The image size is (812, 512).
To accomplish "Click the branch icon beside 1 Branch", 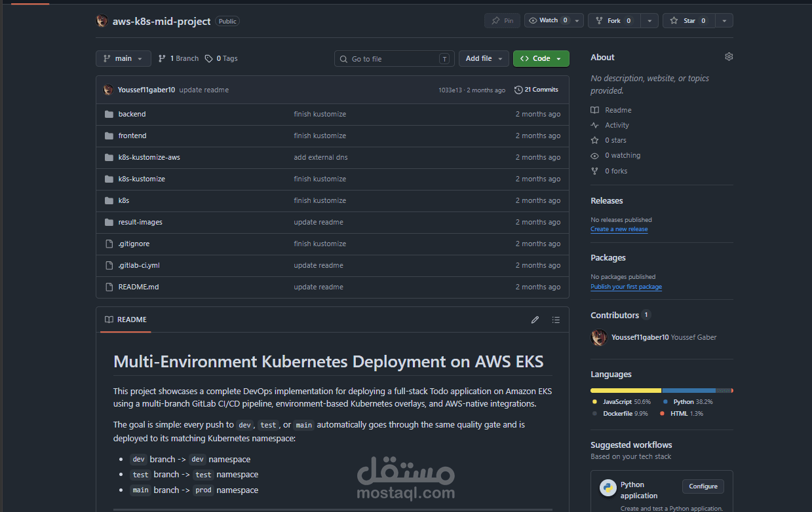I will (162, 58).
